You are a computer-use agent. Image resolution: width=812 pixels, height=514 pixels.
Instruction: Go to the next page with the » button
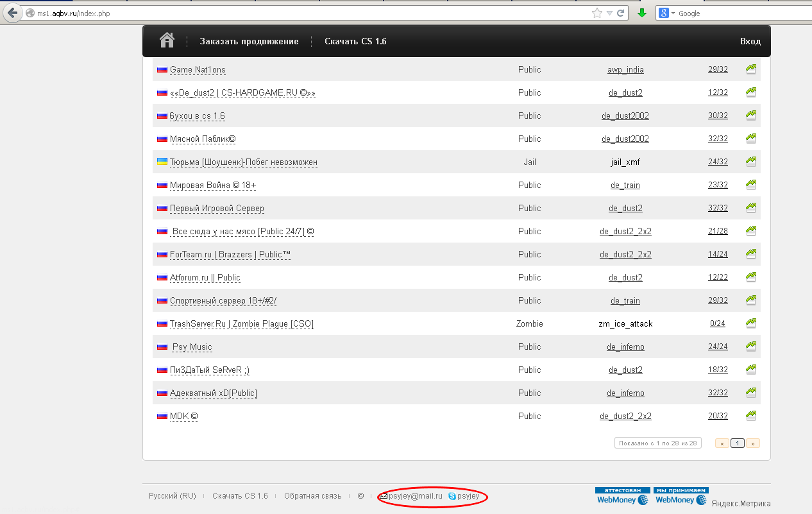coord(753,443)
